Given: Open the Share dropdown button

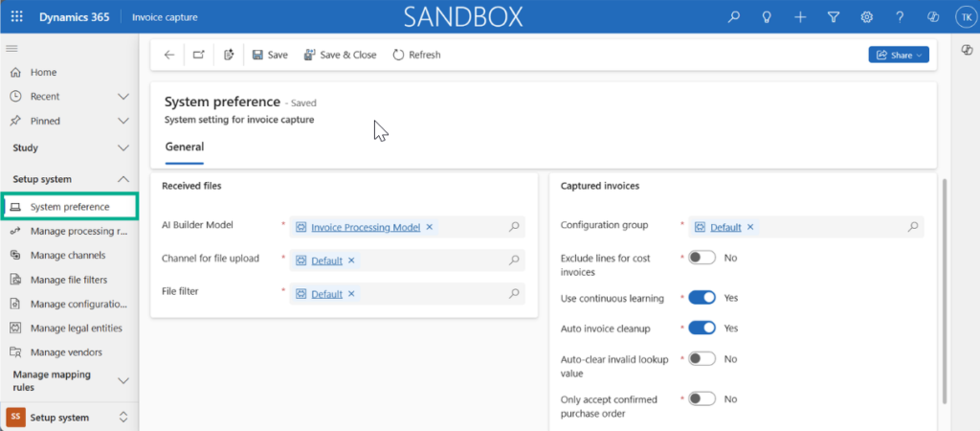Looking at the screenshot, I should [899, 55].
